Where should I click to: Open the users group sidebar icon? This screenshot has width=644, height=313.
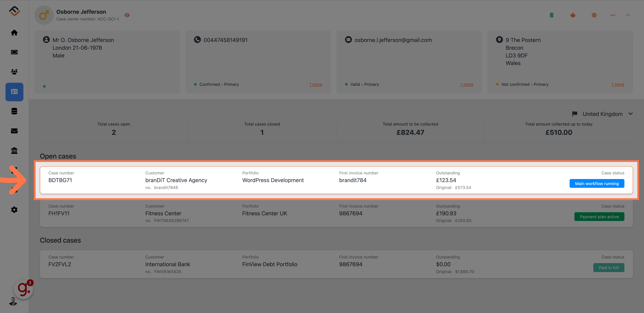(14, 72)
